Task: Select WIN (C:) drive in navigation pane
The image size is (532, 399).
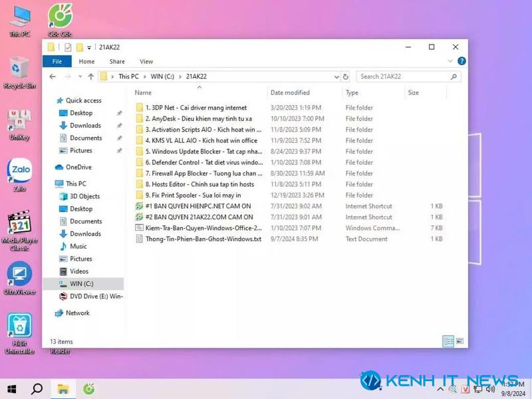Action: tap(83, 284)
